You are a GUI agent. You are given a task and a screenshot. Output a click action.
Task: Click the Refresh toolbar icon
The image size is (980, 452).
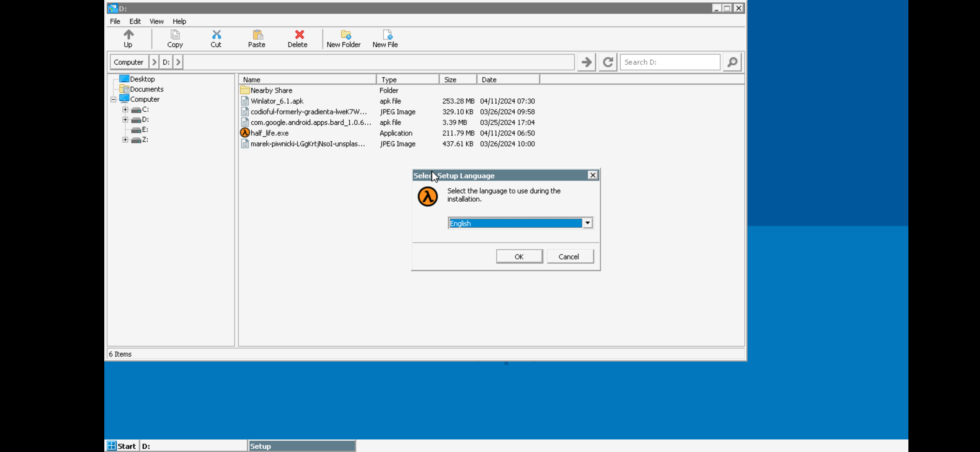coord(607,62)
